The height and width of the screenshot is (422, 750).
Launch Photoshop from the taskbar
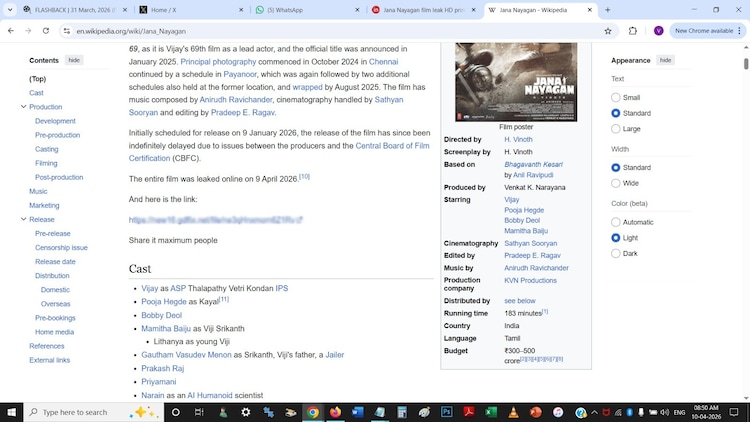pos(446,412)
